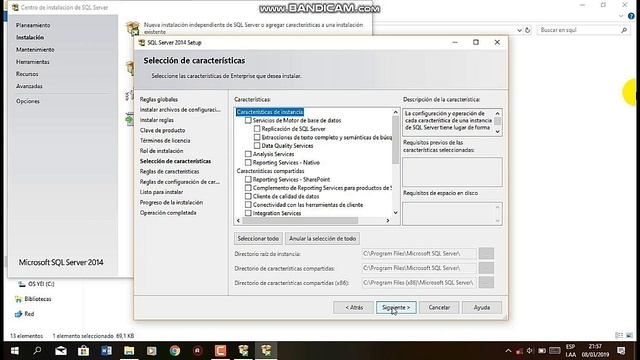
Task: Show hidden system tray icons
Action: [508, 351]
